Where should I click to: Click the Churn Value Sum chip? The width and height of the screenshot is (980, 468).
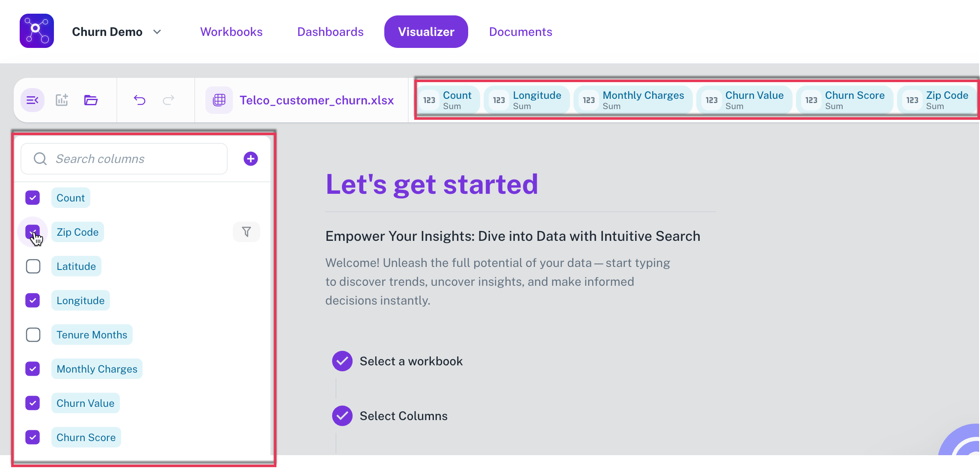(744, 100)
